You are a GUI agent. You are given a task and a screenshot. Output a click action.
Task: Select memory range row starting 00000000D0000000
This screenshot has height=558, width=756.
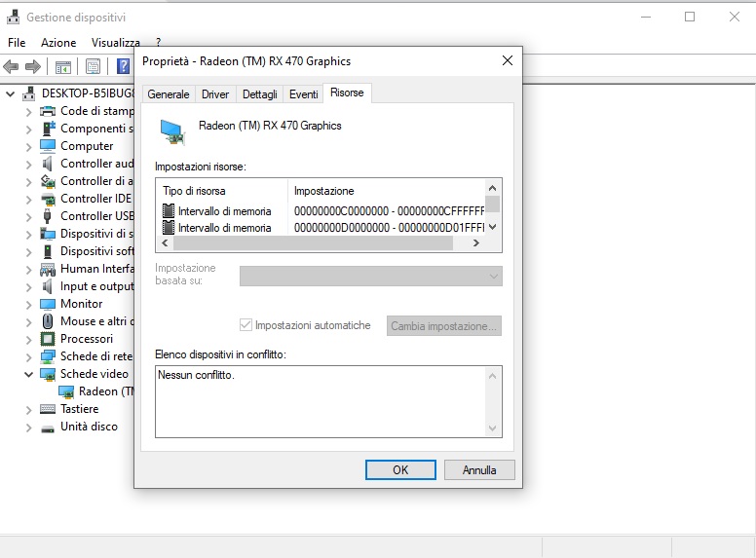pos(323,228)
